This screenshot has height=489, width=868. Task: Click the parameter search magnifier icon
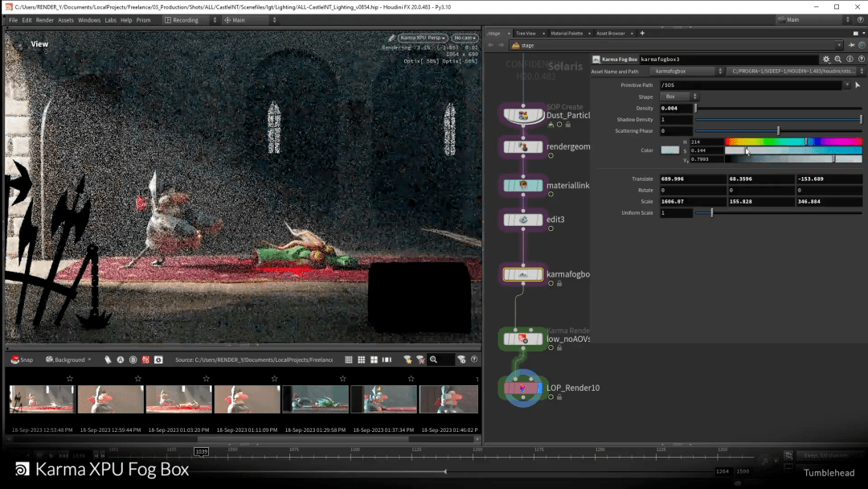pyautogui.click(x=838, y=60)
